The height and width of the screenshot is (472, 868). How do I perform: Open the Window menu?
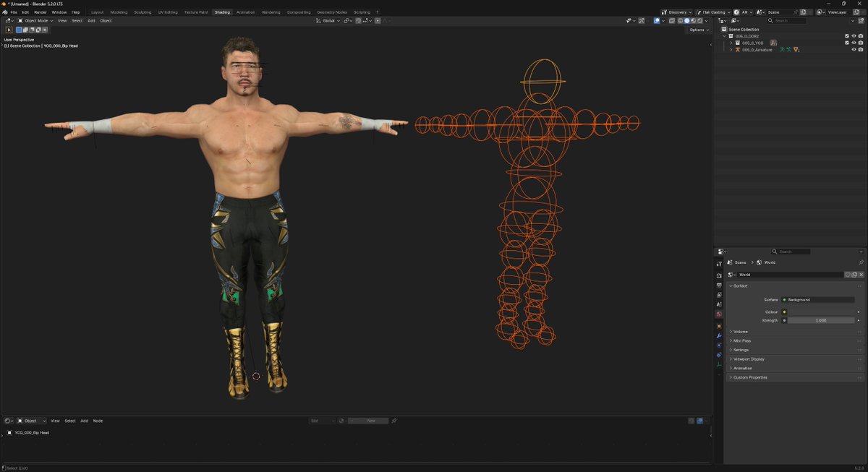coord(59,12)
